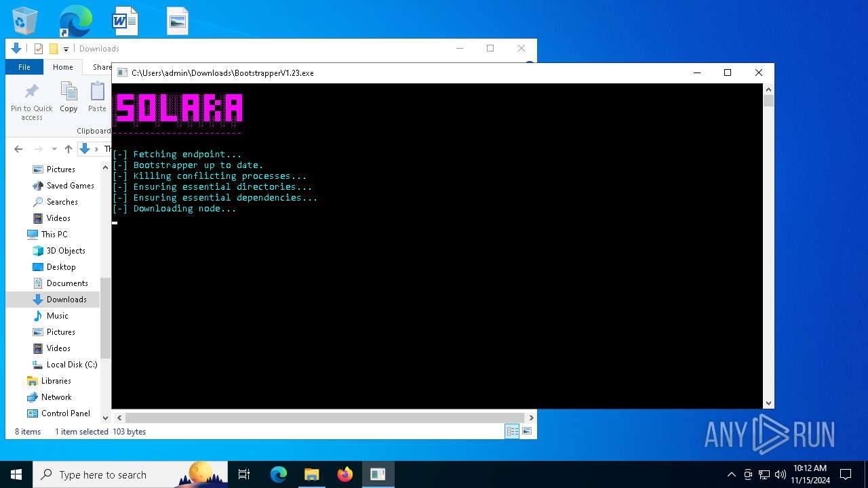868x488 pixels.
Task: Click the volume tray icon
Action: [x=780, y=474]
